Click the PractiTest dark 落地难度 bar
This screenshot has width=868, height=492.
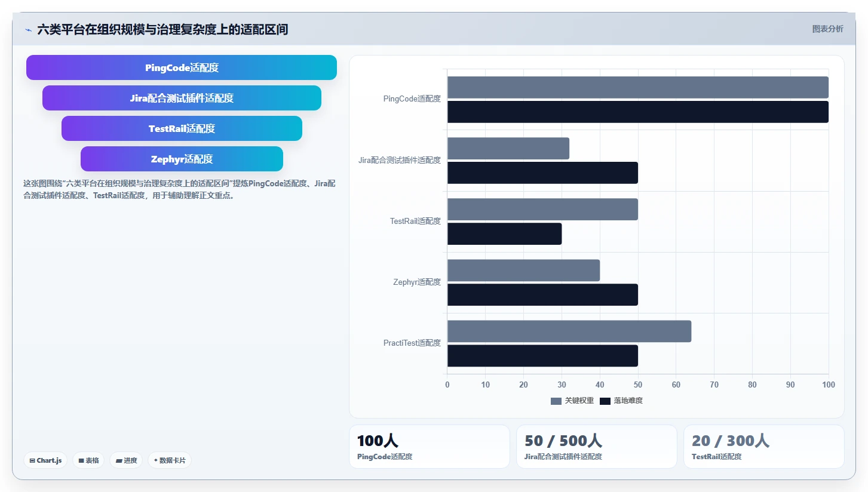(x=542, y=355)
